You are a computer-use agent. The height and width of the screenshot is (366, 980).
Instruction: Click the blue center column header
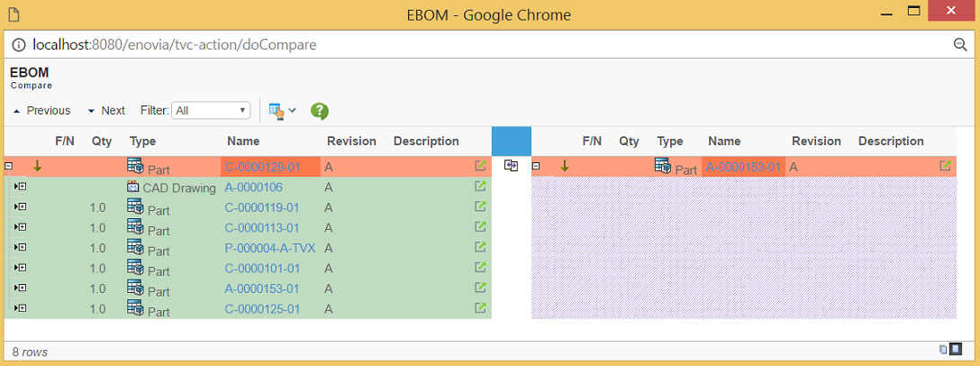coord(511,141)
